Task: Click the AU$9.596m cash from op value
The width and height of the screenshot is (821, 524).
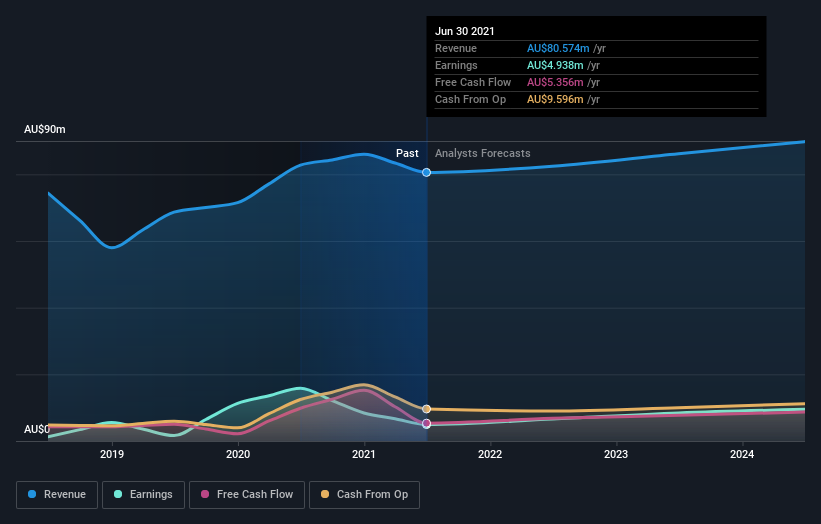Action: 555,99
